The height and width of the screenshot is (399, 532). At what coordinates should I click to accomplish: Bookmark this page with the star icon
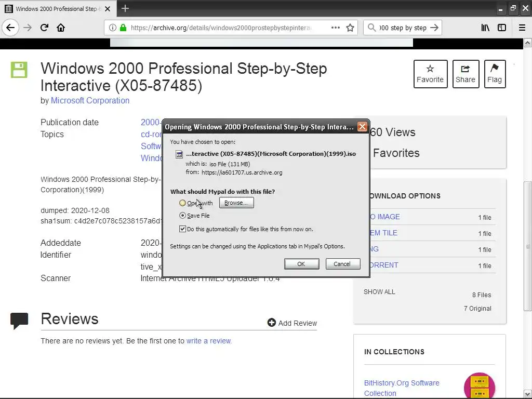pos(350,28)
